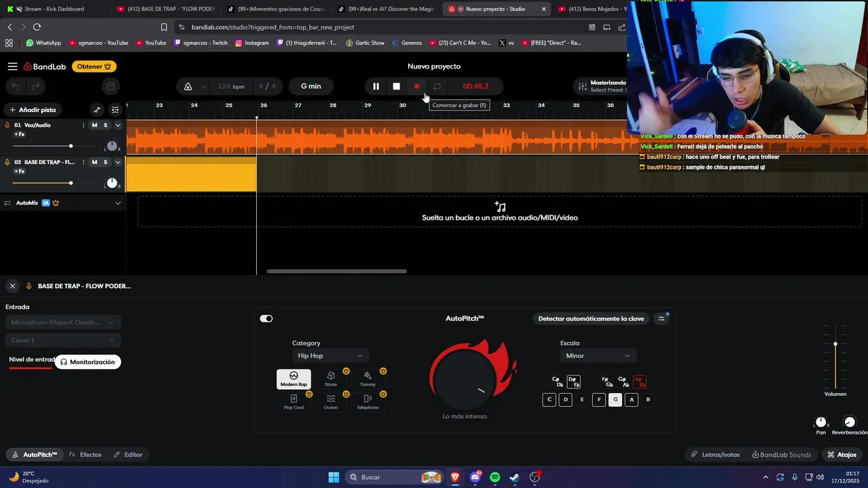Open the Canal 1 channel dropdown
868x488 pixels.
click(63, 340)
